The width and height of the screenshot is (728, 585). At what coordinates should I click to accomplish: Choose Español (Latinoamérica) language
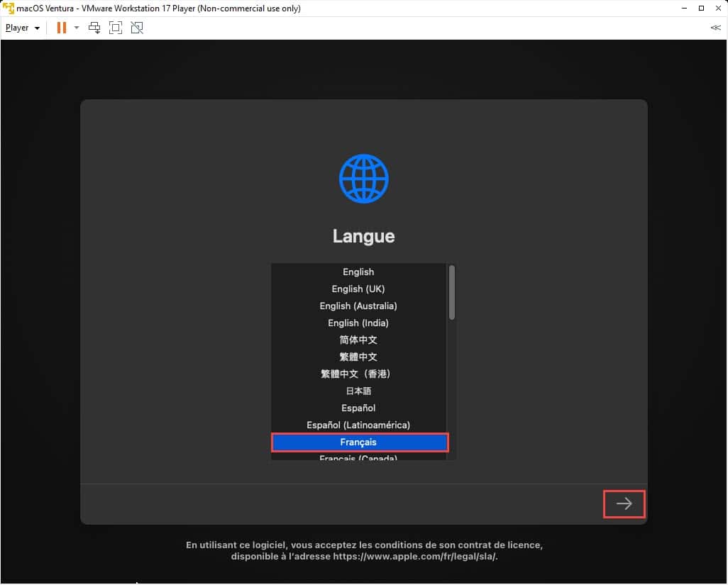coord(358,425)
